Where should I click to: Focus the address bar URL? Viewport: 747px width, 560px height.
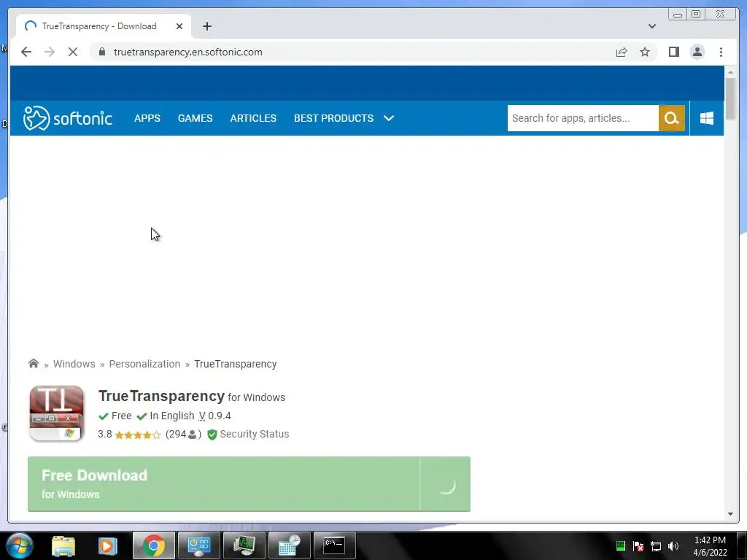point(187,52)
